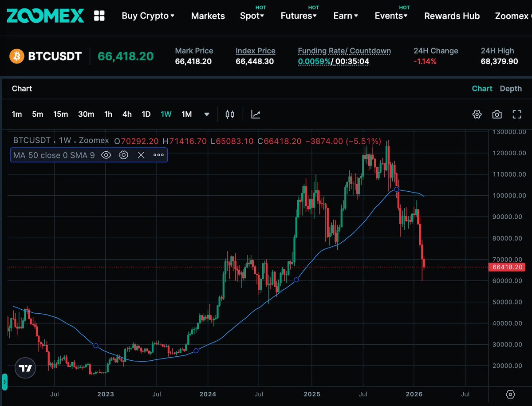Open the Buy Crypto dropdown
This screenshot has height=406, width=532.
(x=148, y=16)
